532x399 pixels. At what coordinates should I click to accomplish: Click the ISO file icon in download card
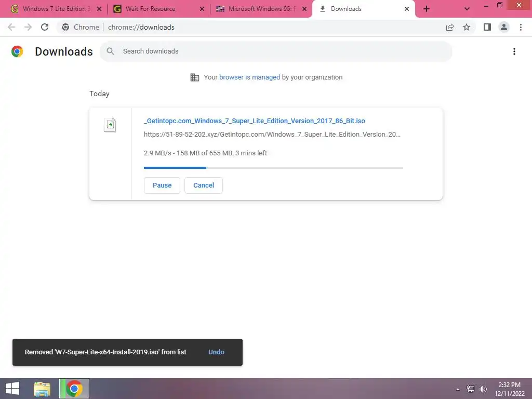click(110, 125)
